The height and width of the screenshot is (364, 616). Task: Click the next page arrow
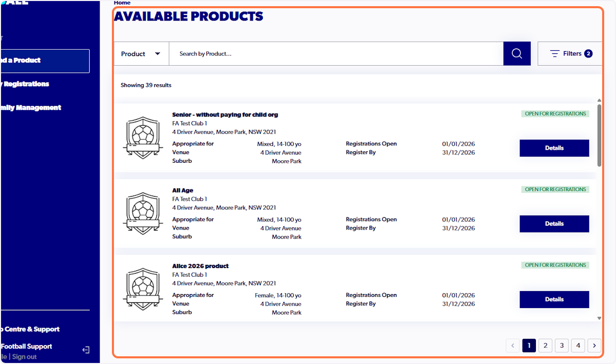click(594, 346)
